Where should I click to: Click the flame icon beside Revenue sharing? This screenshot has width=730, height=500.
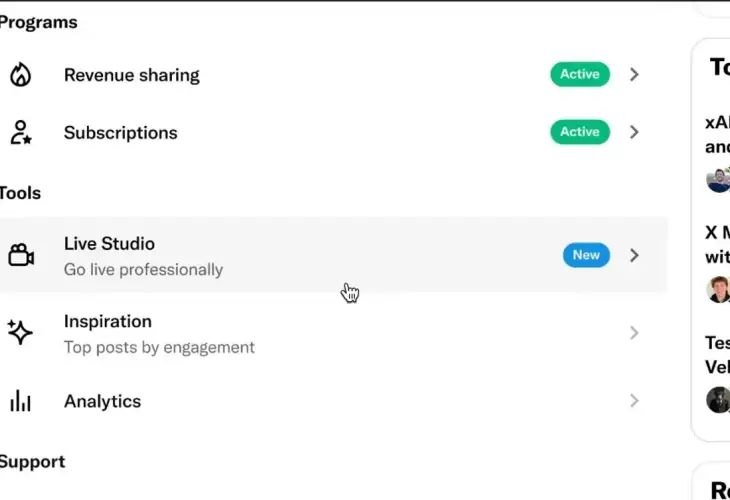pyautogui.click(x=20, y=74)
